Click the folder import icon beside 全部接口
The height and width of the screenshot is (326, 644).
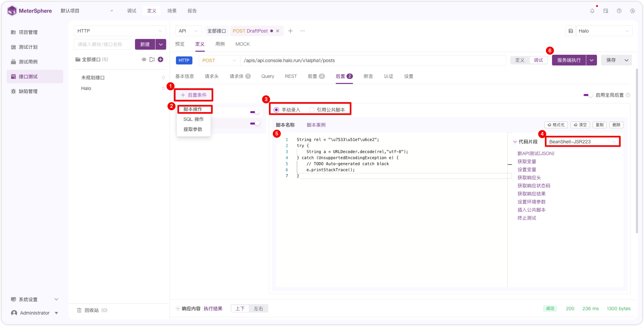(152, 59)
